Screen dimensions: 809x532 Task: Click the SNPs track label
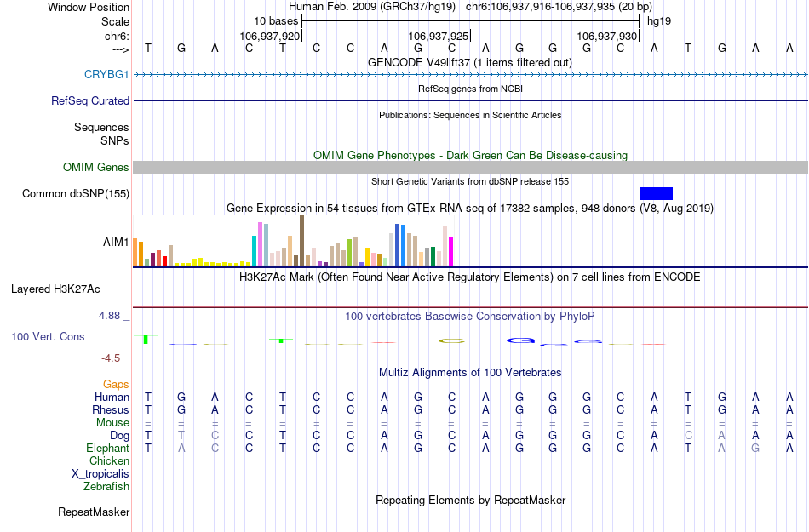point(115,140)
